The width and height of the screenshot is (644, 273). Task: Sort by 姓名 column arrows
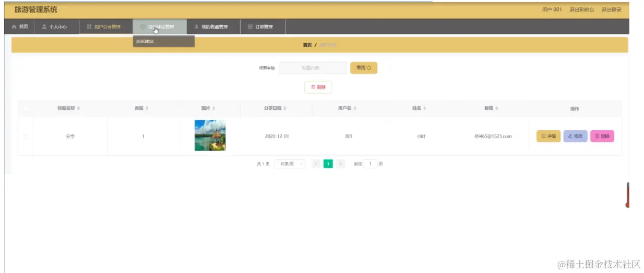tap(424, 108)
